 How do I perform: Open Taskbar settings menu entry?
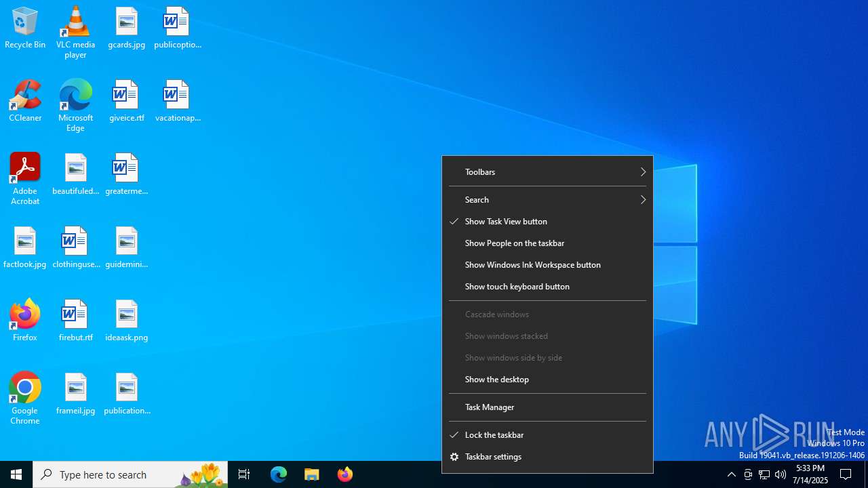(x=547, y=457)
